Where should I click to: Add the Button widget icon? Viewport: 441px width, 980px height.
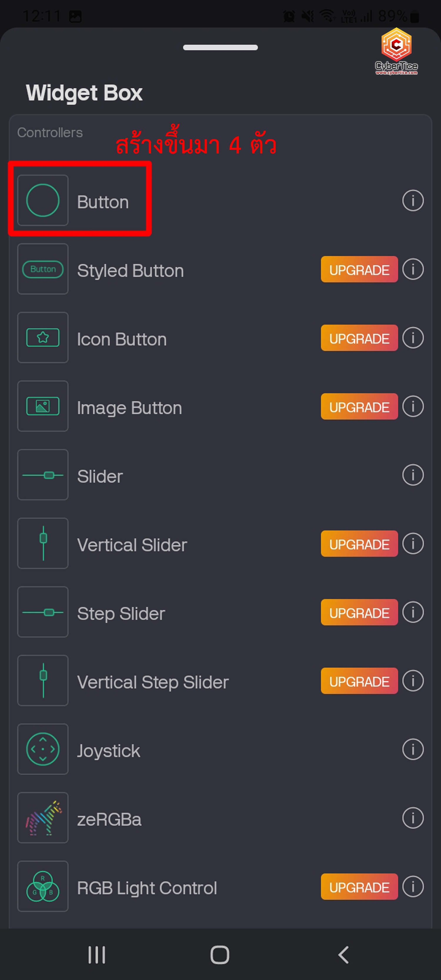(x=43, y=200)
